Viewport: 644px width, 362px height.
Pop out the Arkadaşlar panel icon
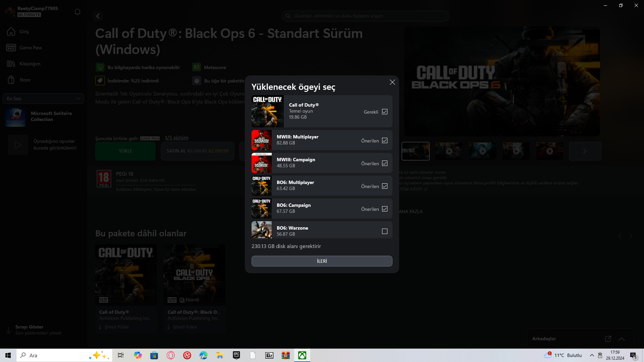coord(608,339)
